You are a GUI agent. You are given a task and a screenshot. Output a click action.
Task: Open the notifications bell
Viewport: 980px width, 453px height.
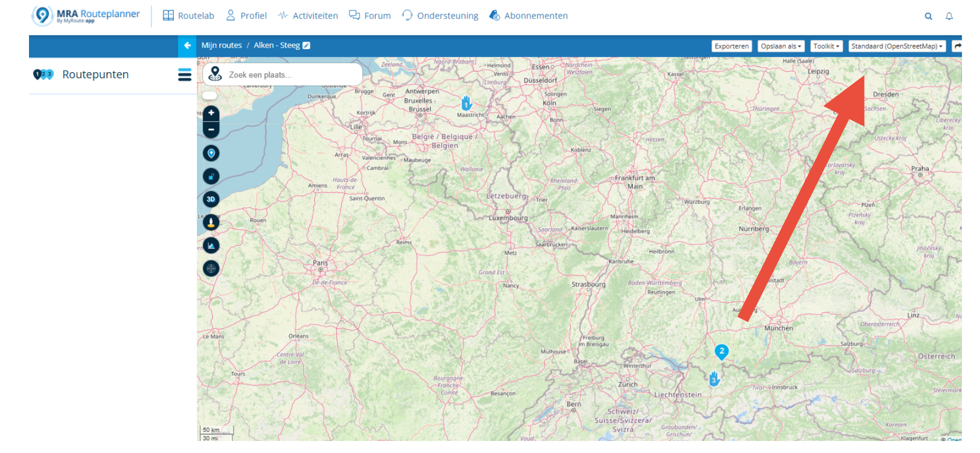click(x=949, y=16)
